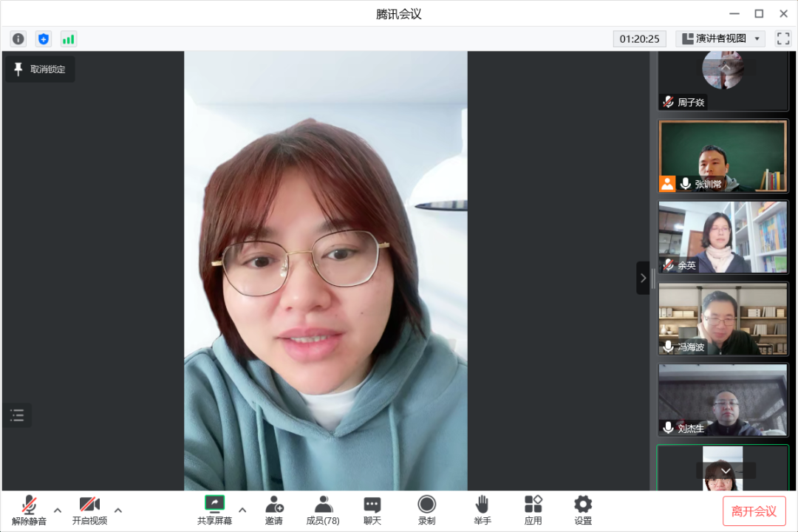Unpin video with 取消锁定
The height and width of the screenshot is (532, 798).
[x=41, y=69]
